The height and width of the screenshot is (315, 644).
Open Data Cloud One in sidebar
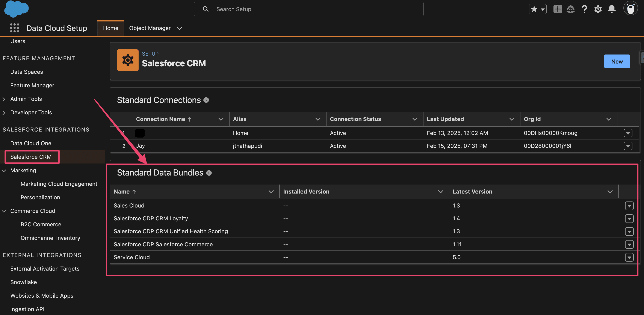[x=31, y=143]
